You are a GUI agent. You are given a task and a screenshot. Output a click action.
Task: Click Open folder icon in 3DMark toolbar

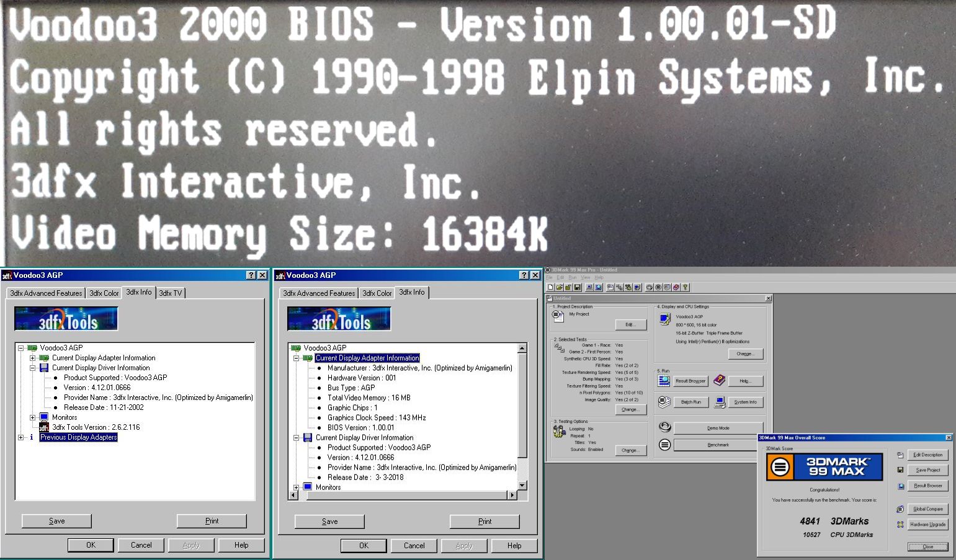(559, 287)
